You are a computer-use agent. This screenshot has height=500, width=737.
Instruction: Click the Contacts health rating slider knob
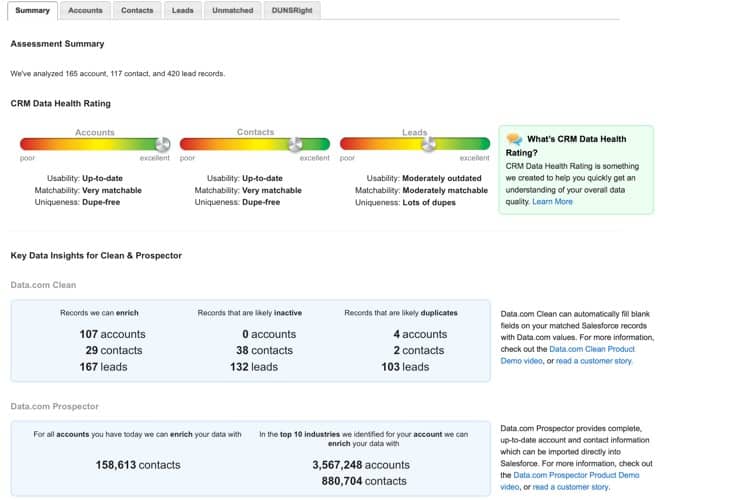tap(295, 144)
